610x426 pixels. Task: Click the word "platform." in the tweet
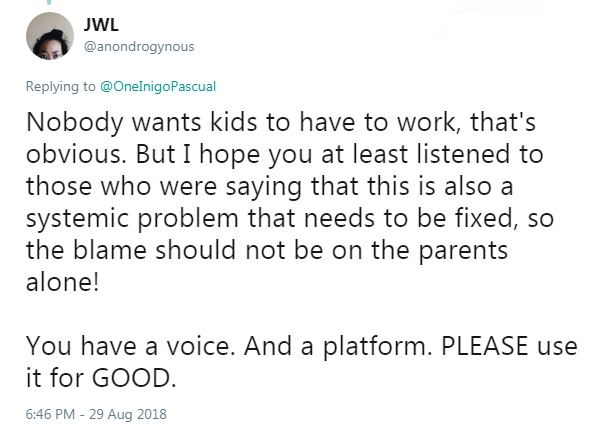click(x=377, y=347)
